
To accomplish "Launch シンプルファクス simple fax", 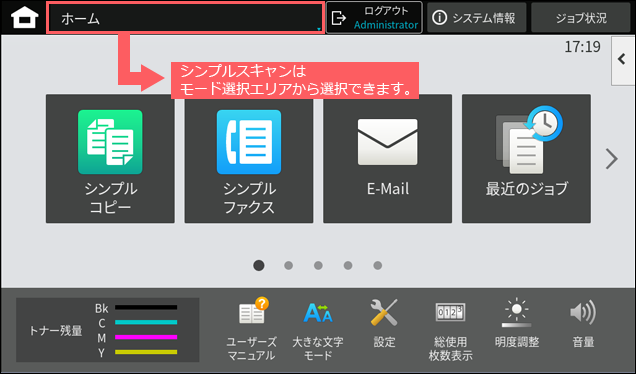I will coord(249,159).
